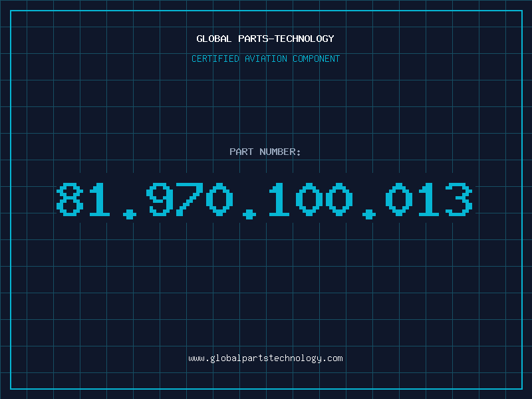Open the www.globalpartstechnology.com link
This screenshot has height=399, width=532.
pos(265,358)
